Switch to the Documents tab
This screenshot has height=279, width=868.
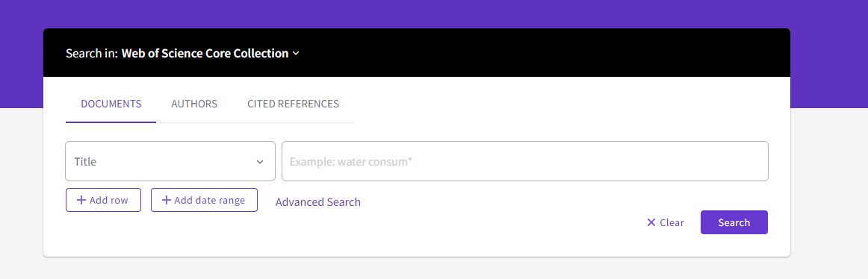(x=111, y=104)
